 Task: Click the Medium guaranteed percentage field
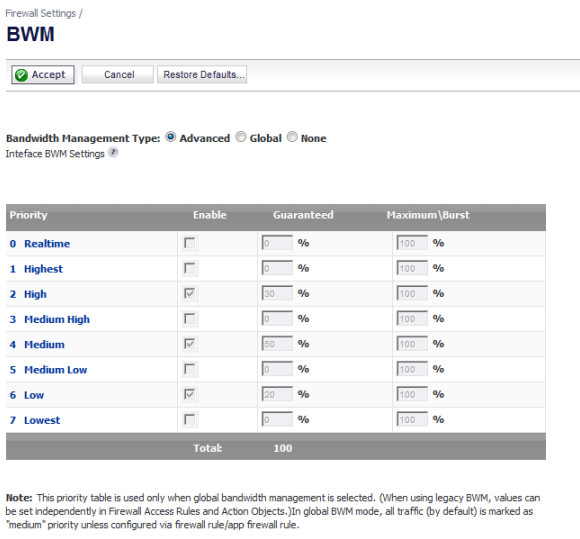click(x=277, y=344)
